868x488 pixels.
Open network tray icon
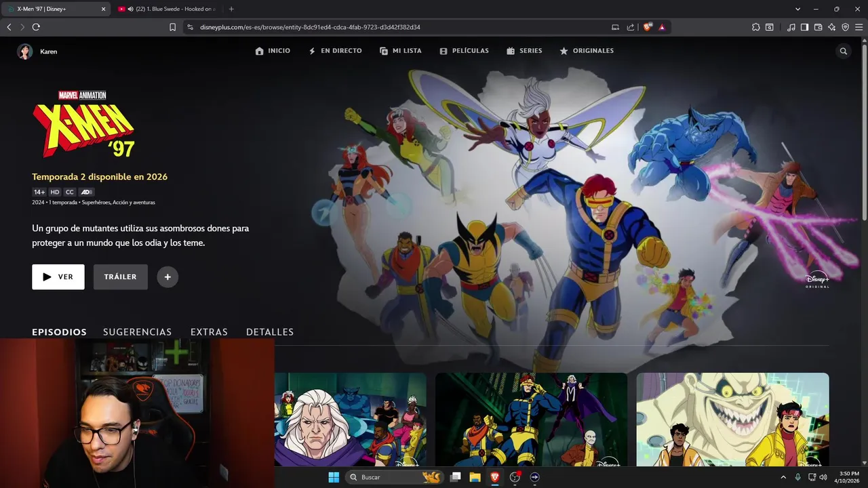[812, 477]
